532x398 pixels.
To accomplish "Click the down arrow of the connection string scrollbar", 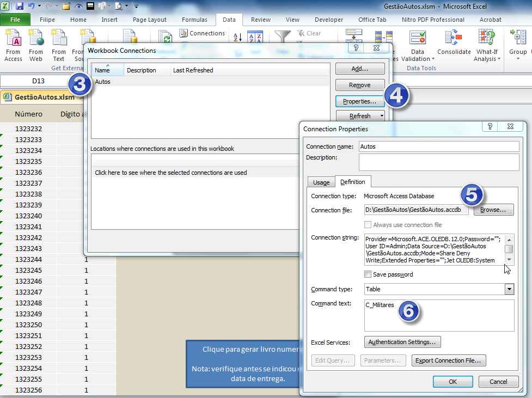I will (509, 260).
